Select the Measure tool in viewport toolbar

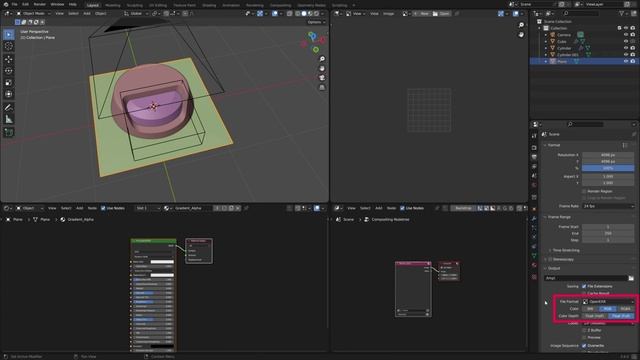(x=9, y=120)
